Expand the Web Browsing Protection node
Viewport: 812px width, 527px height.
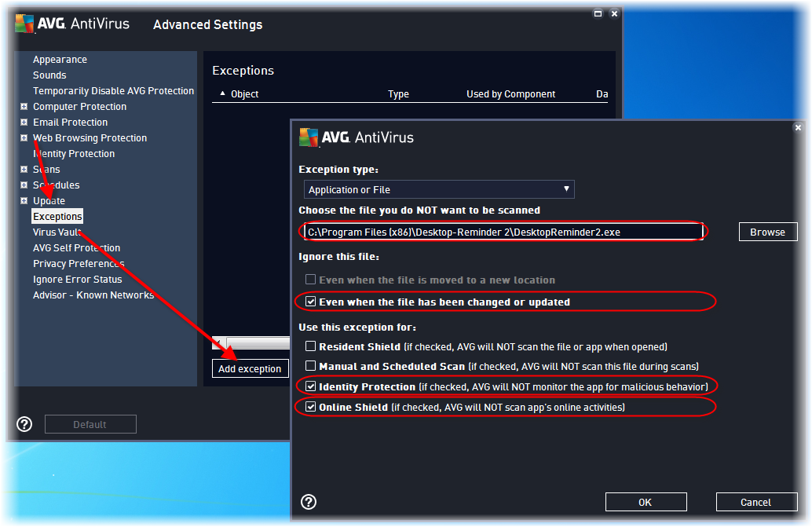(24, 137)
